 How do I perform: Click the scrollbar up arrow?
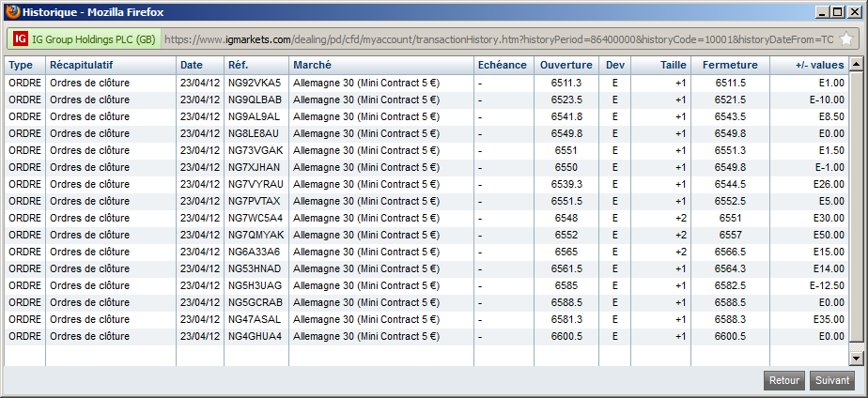click(x=856, y=65)
